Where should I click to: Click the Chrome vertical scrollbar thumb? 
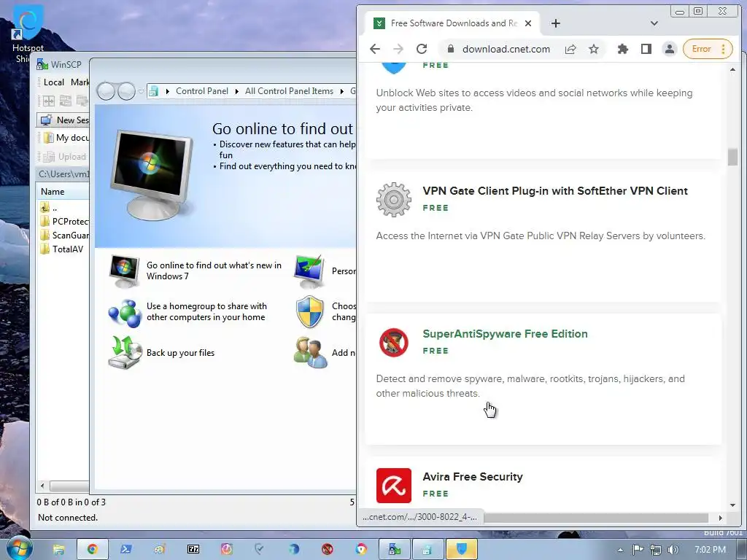[x=732, y=157]
